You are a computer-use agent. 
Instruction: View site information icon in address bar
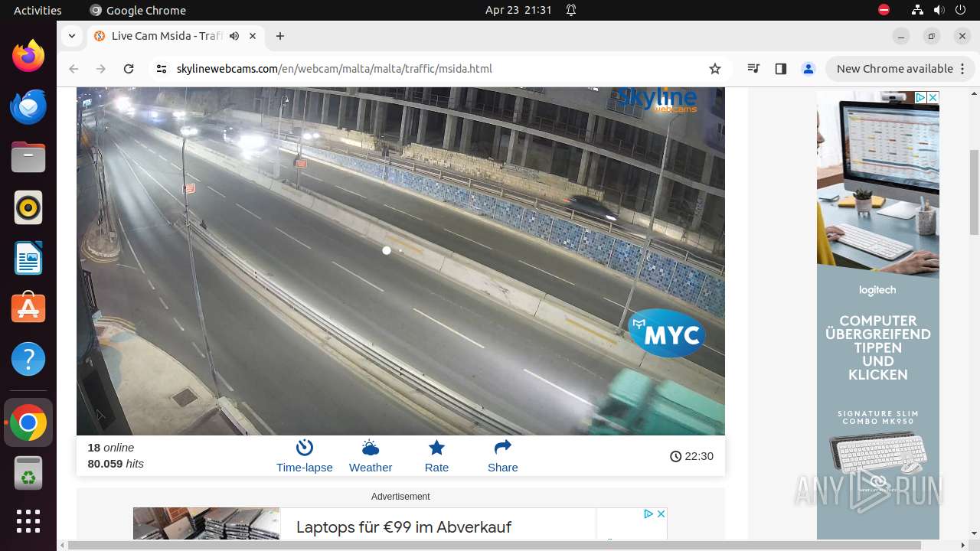point(161,69)
